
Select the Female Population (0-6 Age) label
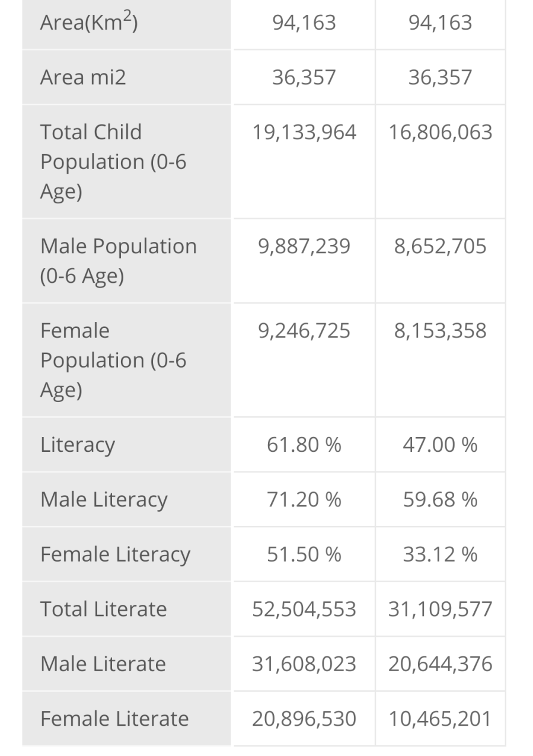113,360
